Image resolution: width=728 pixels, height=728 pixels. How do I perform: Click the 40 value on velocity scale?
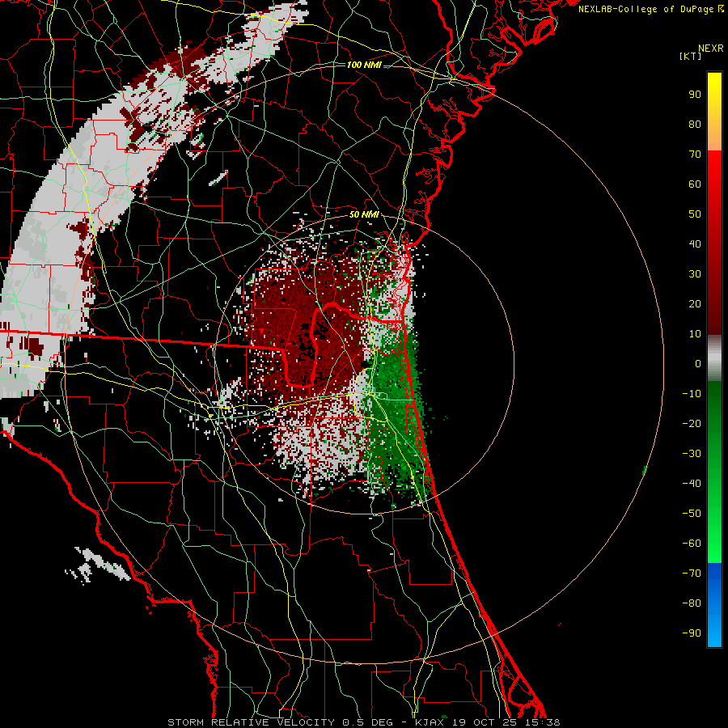click(x=695, y=244)
